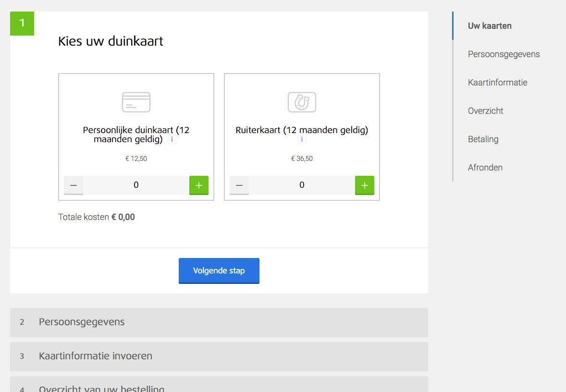Click the credit card icon on Persoonlijke duinkaart
566x392 pixels.
pyautogui.click(x=136, y=101)
